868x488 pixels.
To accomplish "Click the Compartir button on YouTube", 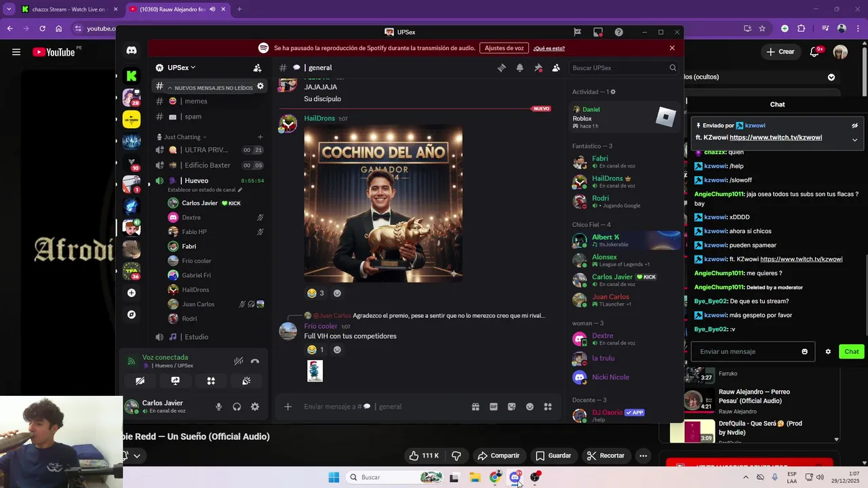I will [x=498, y=455].
